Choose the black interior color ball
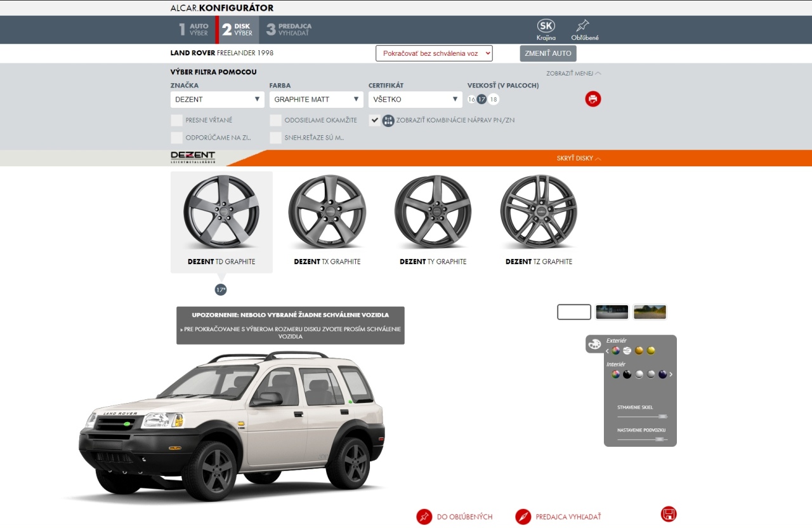This screenshot has width=812, height=528. [627, 374]
